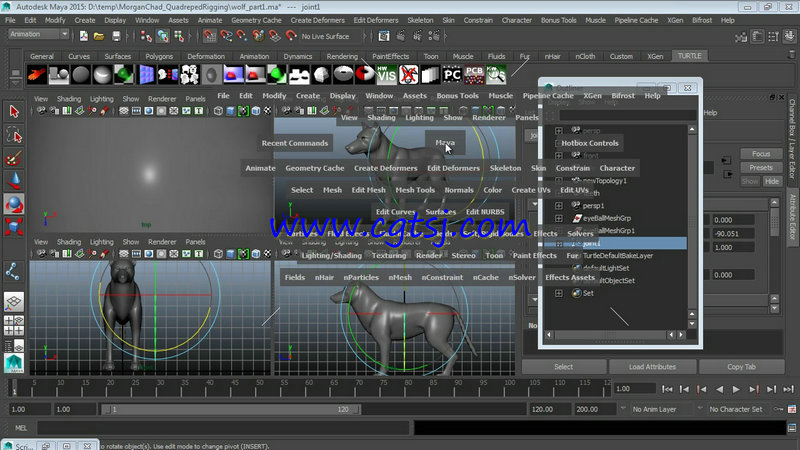Play the animation forwards
This screenshot has height=450, width=800.
point(736,389)
